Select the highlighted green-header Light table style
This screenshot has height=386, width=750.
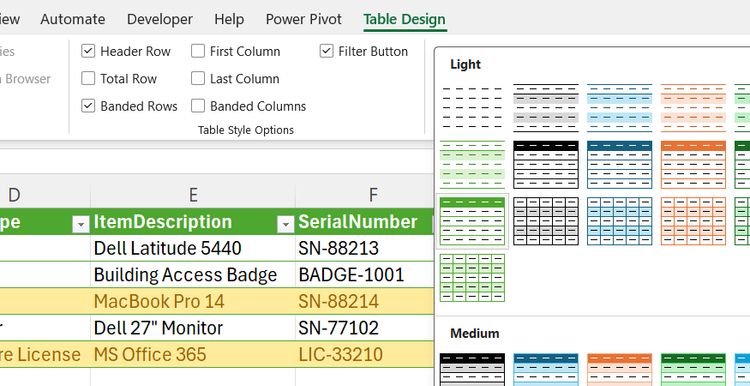coord(472,221)
